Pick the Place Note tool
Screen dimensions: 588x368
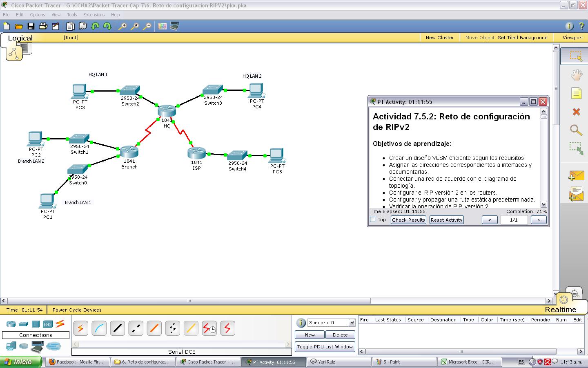(x=576, y=93)
